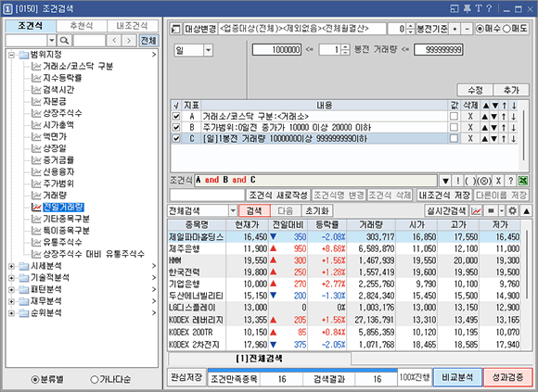Click the 추가 button
Viewport: 538px width, 392px height.
coord(511,90)
